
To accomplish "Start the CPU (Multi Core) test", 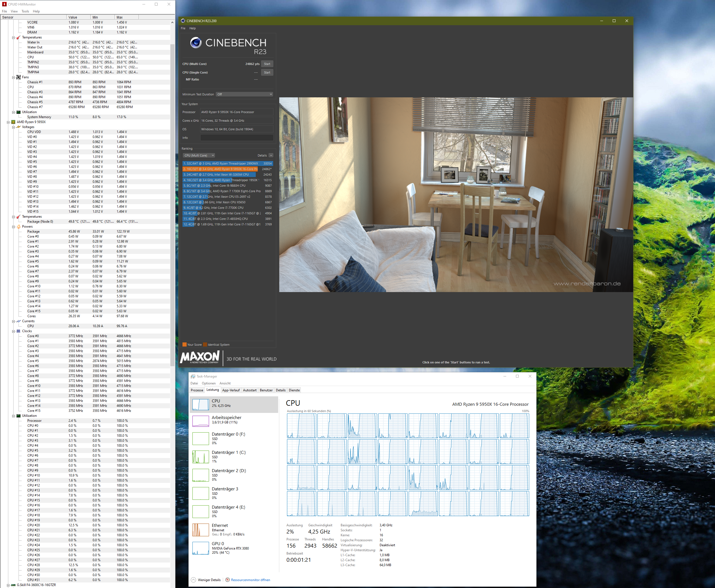I will click(267, 64).
